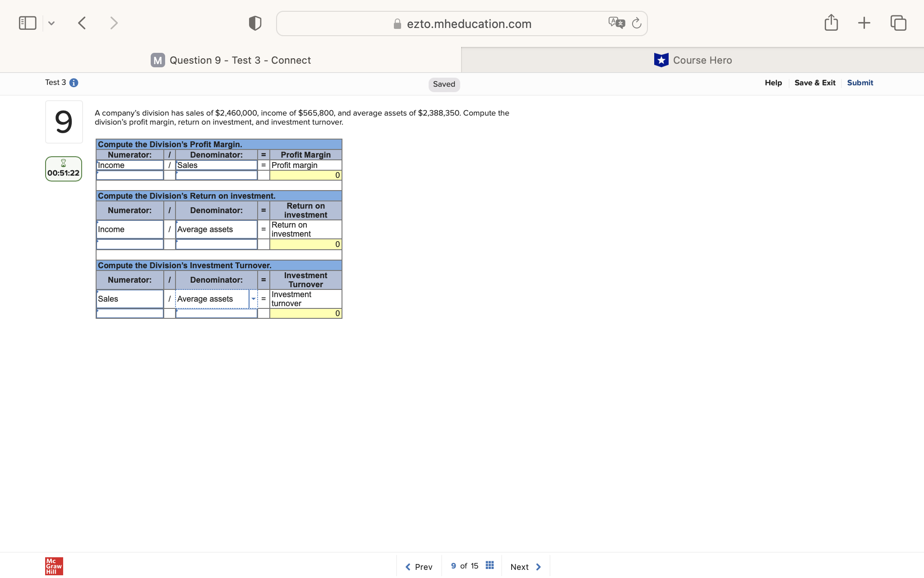The image size is (924, 578).
Task: Click the yellow Profit Margin result cell
Action: (x=305, y=175)
